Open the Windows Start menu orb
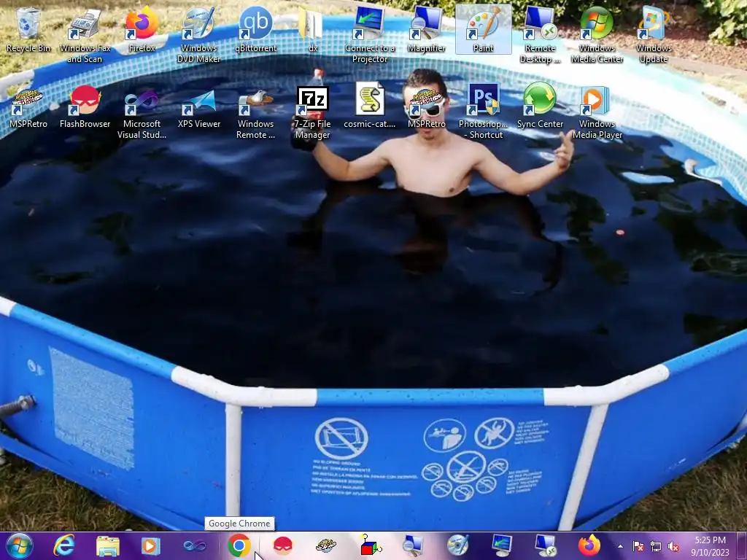This screenshot has height=560, width=747. (x=20, y=545)
